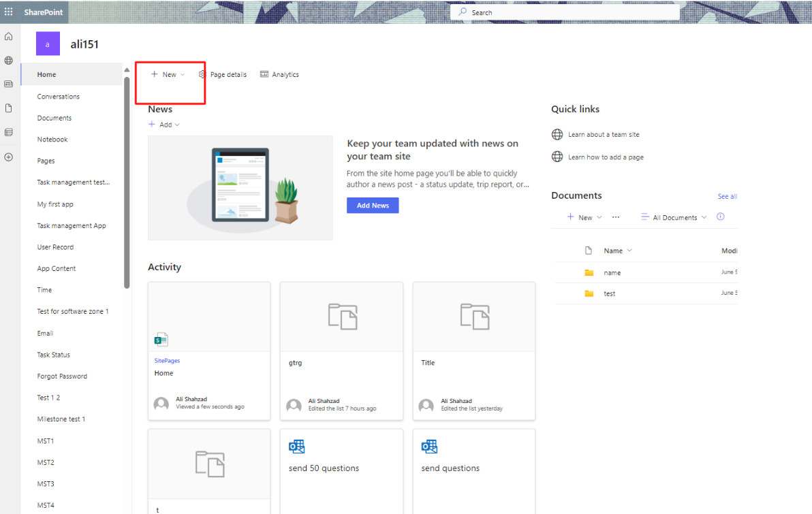Click the Add News button
This screenshot has width=812, height=514.
373,205
